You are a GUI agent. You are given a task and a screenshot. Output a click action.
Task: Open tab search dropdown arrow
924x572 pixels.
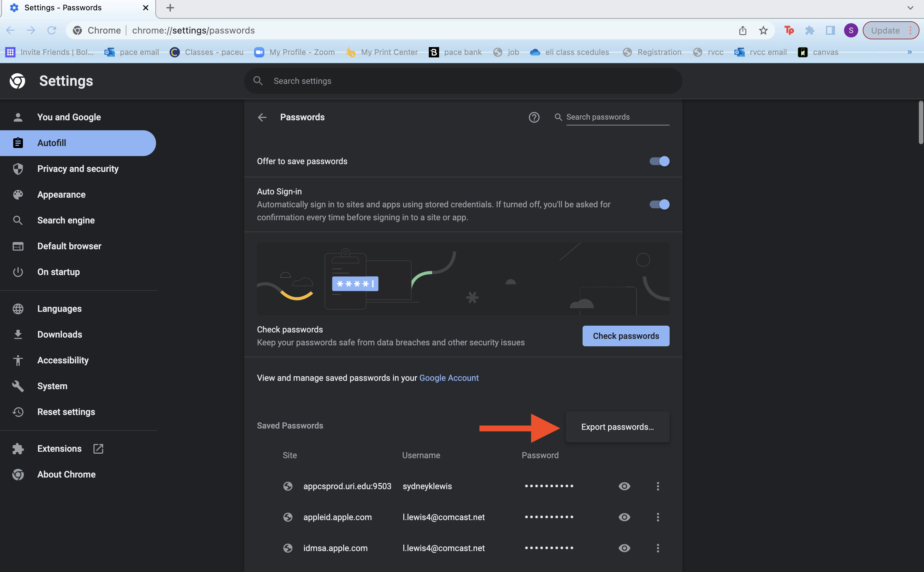[910, 7]
